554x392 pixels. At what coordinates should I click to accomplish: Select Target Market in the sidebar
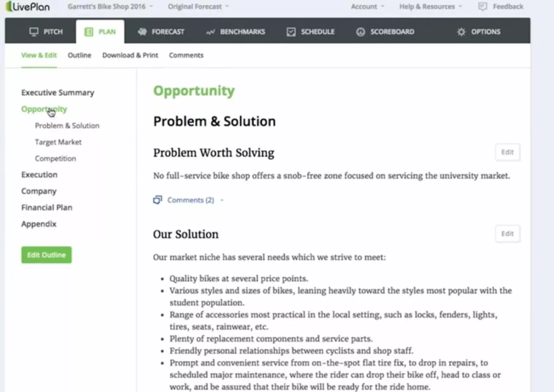point(58,142)
